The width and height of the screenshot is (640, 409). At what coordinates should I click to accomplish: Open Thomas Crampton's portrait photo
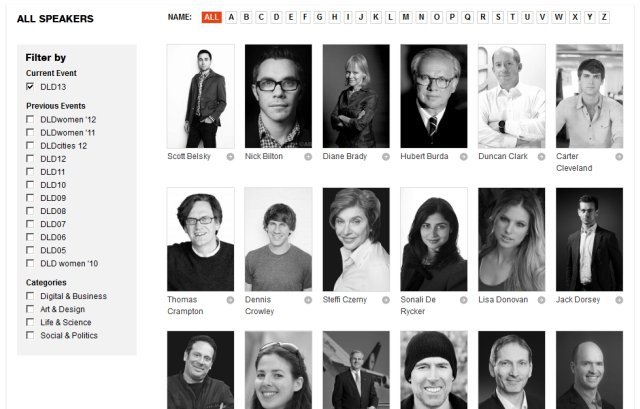tap(200, 240)
